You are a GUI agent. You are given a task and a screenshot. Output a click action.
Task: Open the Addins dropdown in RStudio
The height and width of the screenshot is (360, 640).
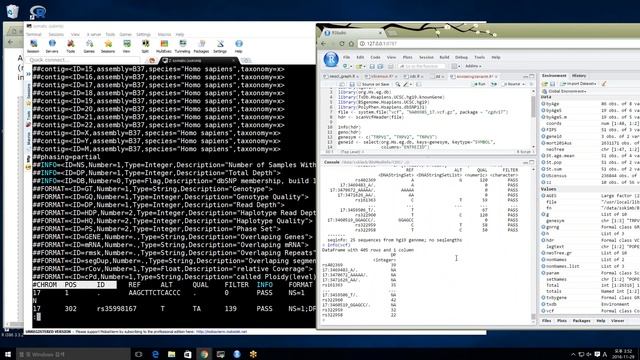pos(473,66)
